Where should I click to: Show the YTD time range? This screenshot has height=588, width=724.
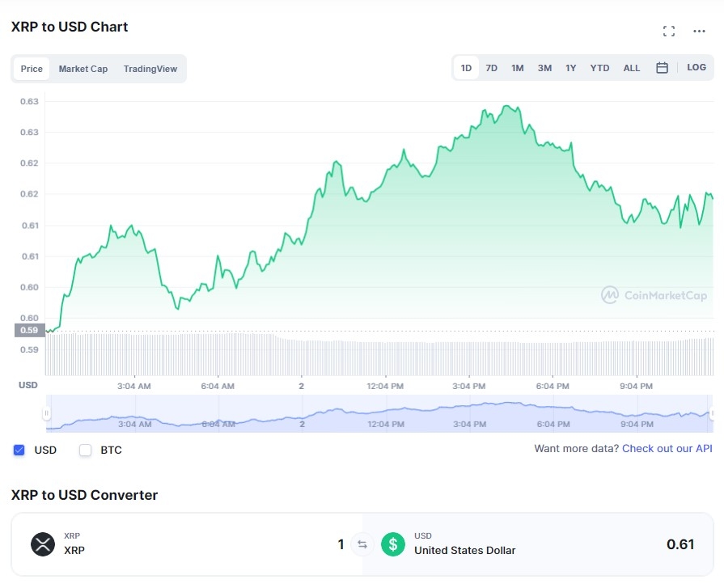(599, 68)
